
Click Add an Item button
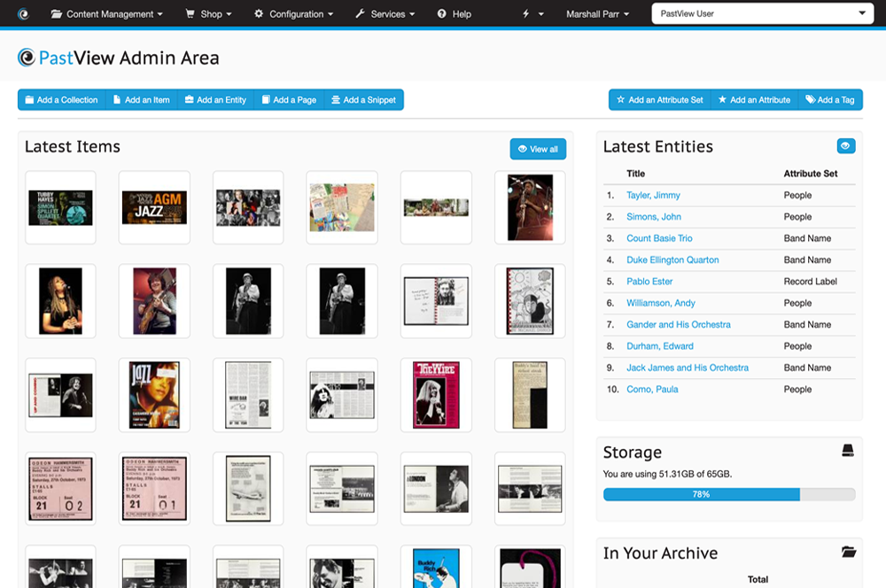141,100
